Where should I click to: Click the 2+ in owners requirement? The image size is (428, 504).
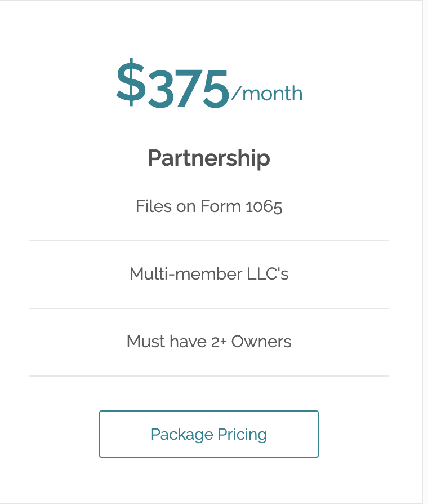click(x=219, y=342)
